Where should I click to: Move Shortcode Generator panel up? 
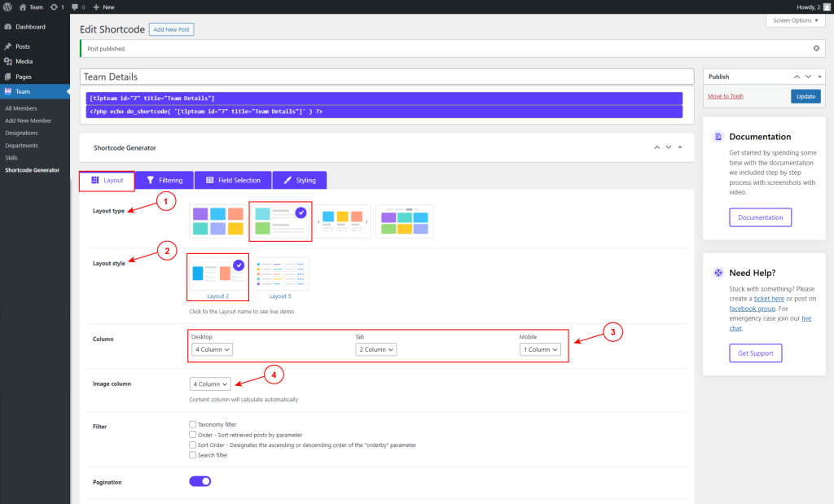coord(657,147)
